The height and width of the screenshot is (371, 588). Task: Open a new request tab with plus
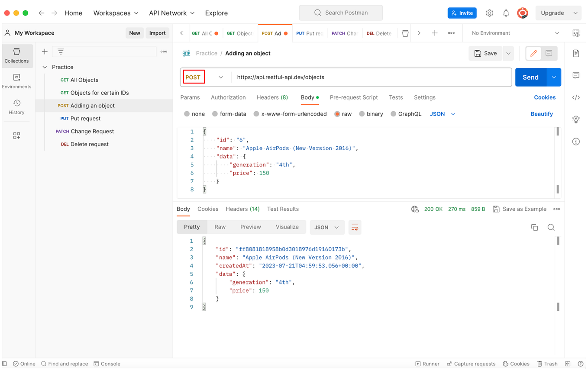pyautogui.click(x=435, y=33)
